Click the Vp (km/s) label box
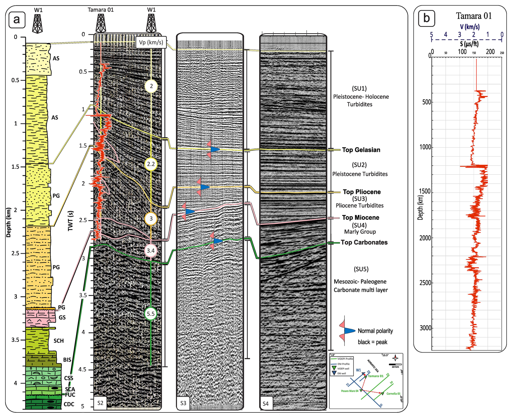Image resolution: width=512 pixels, height=420 pixels. point(151,42)
